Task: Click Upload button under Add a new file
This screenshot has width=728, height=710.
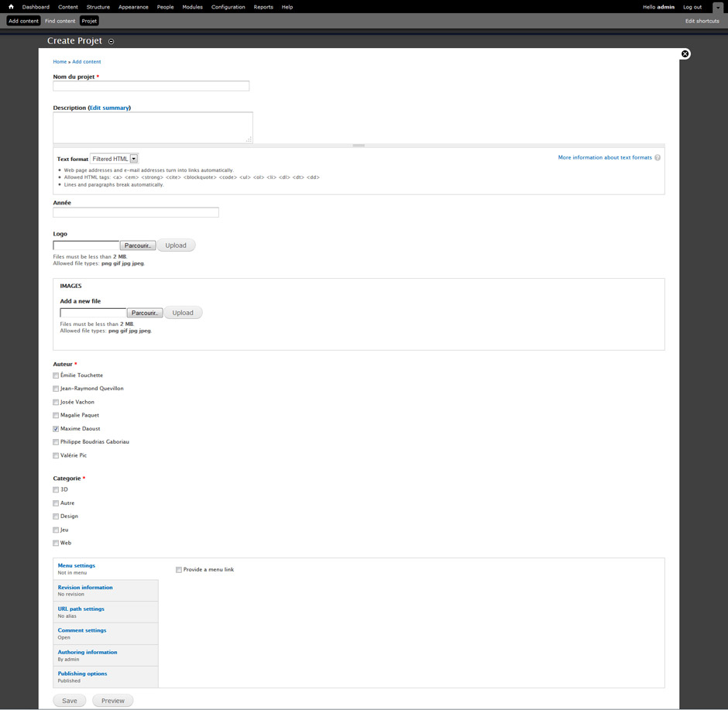Action: pyautogui.click(x=183, y=313)
